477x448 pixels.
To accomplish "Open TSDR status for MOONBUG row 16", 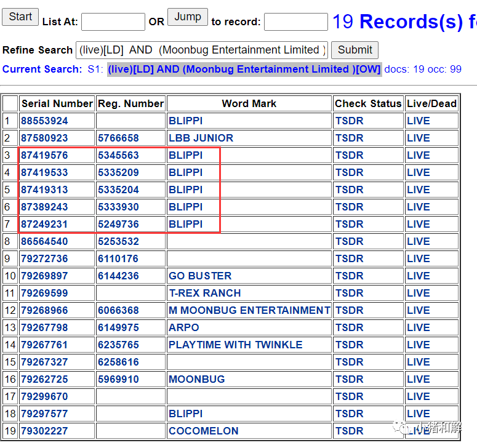I will click(x=350, y=379).
